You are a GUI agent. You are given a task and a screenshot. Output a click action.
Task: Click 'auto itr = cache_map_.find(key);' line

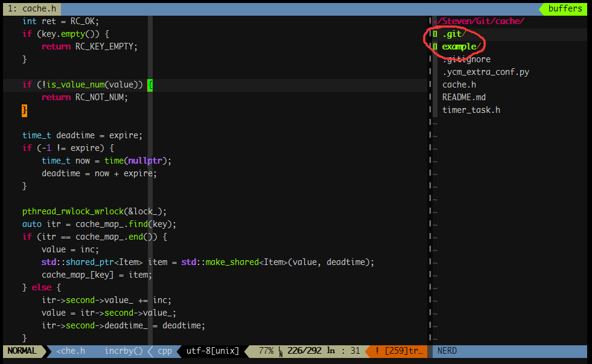tap(100, 225)
